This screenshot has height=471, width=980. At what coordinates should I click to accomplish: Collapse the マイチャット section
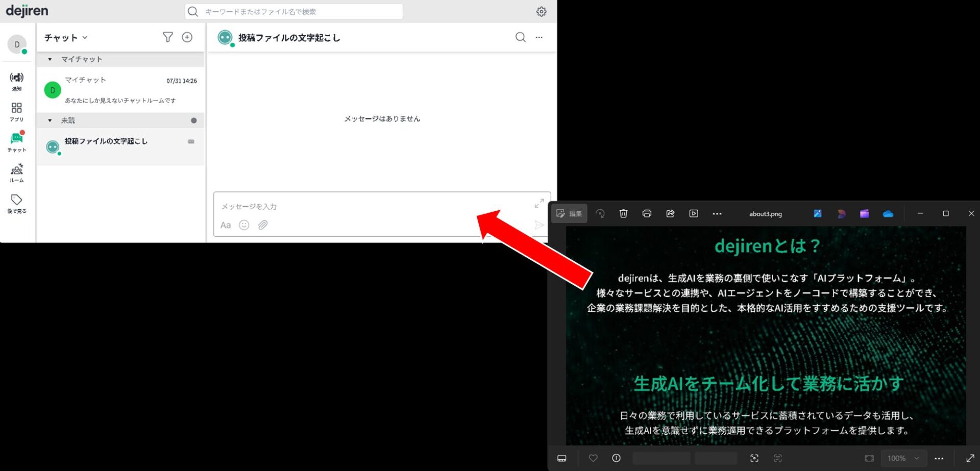[x=50, y=59]
